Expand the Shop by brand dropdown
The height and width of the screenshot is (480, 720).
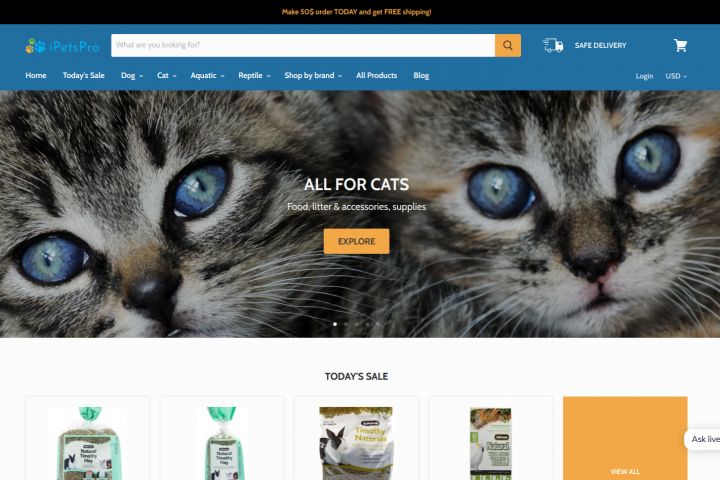pyautogui.click(x=313, y=75)
